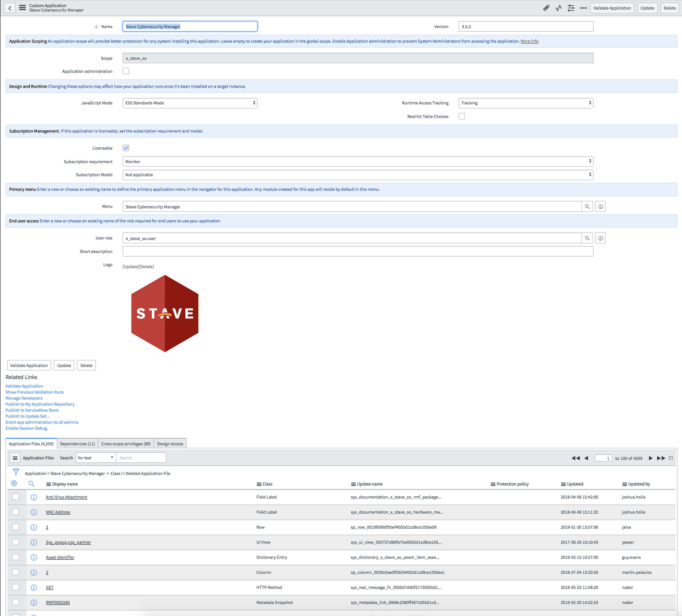Select the MAC Address row checkbox
The image size is (682, 616).
16,512
